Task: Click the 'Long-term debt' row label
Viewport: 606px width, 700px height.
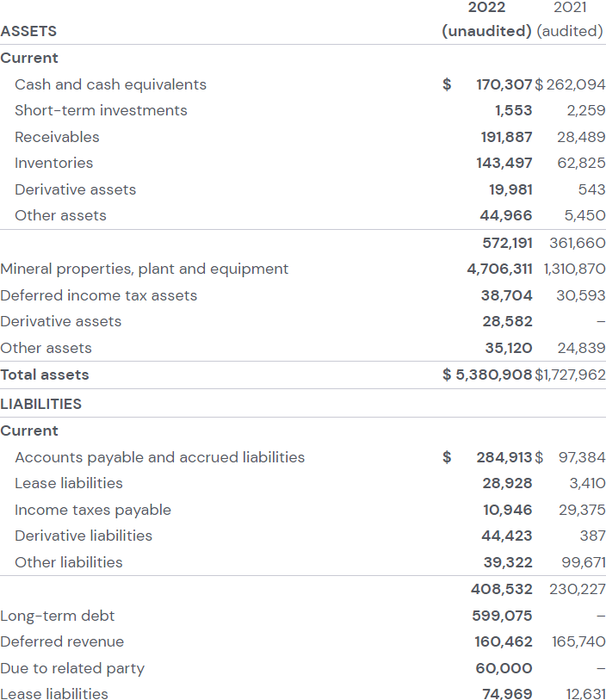Action: 57,616
